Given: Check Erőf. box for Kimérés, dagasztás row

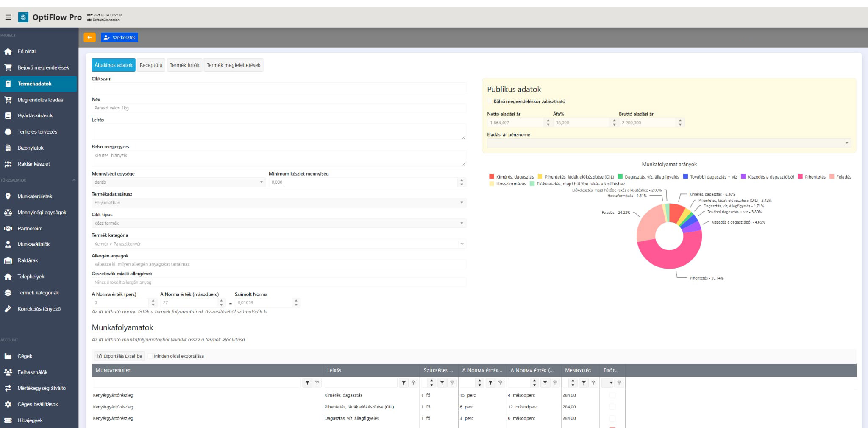Looking at the screenshot, I should coord(612,395).
